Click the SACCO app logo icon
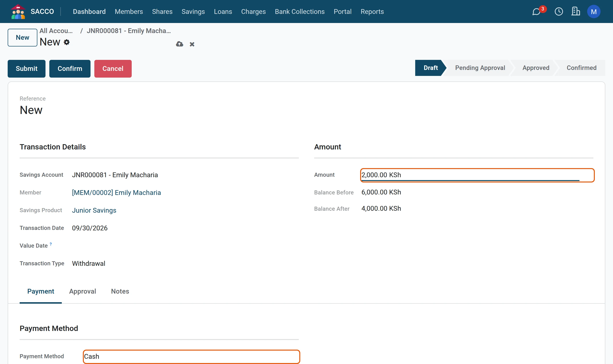Viewport: 613px width, 364px height. (18, 11)
